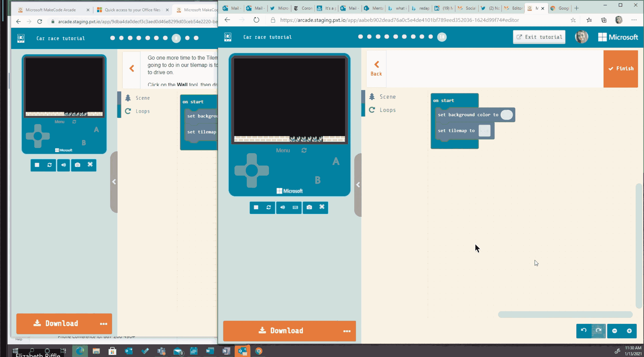The height and width of the screenshot is (357, 644).
Task: Stop the simulator in the right window
Action: click(256, 207)
